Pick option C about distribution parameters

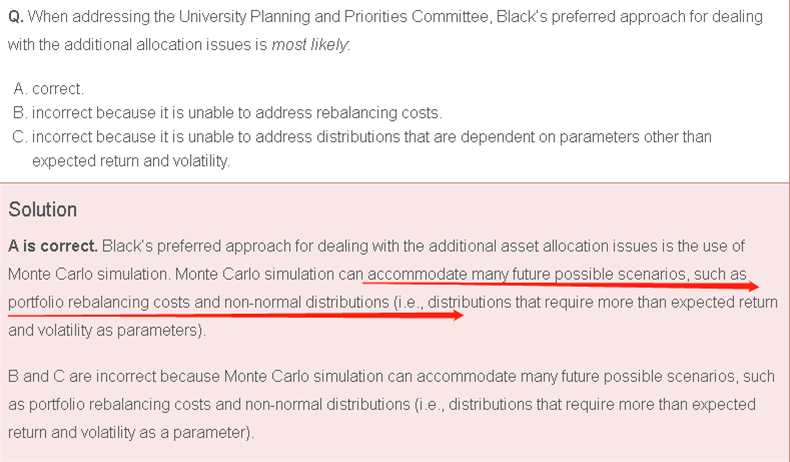370,136
